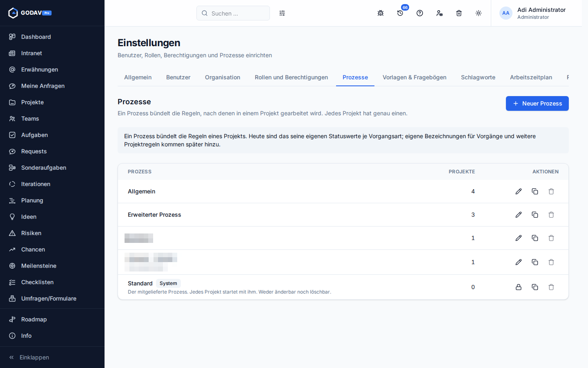The image size is (588, 368).
Task: Open Dashboard in the sidebar
Action: 52,37
